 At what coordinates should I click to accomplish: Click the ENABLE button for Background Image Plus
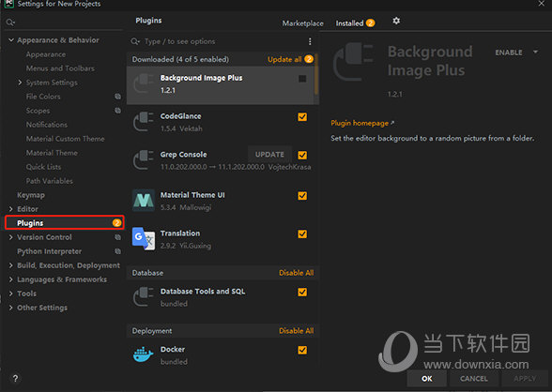(509, 53)
